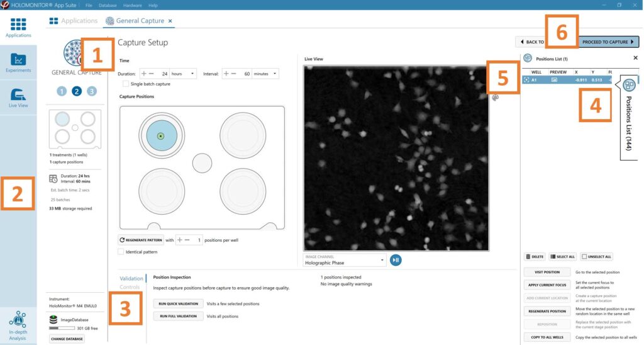This screenshot has height=345, width=644.
Task: Click the duration and interval clock icon
Action: (x=53, y=178)
